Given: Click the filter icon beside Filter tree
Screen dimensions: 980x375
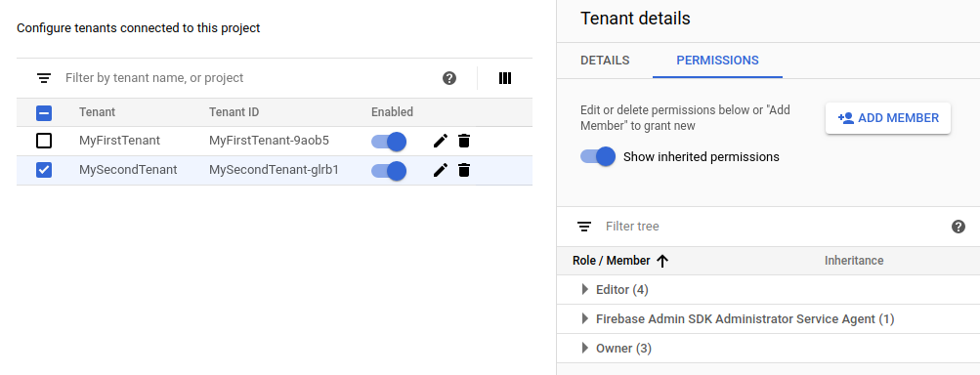Looking at the screenshot, I should (584, 227).
